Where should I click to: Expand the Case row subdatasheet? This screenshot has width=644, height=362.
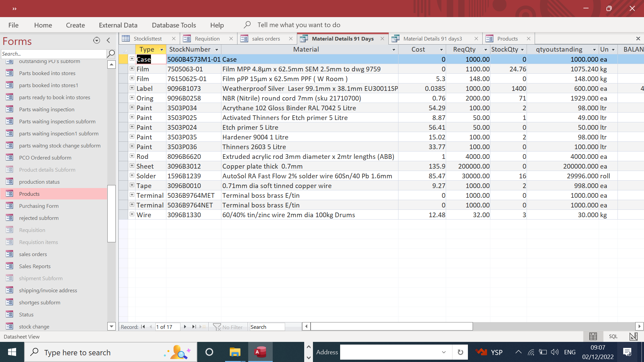(132, 59)
